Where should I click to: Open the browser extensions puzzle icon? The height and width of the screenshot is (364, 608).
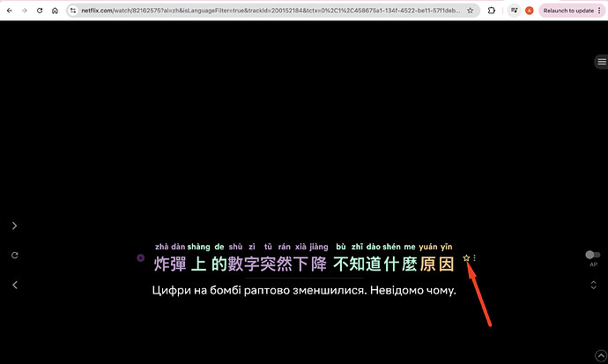coord(491,10)
